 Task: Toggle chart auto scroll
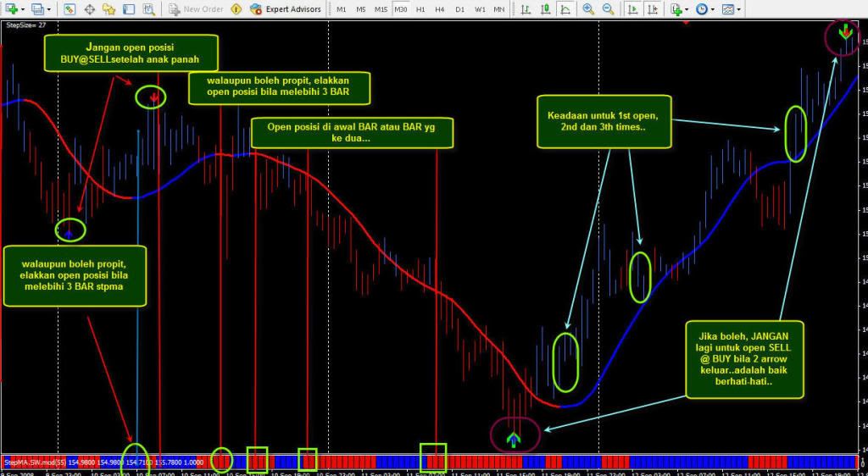pos(632,8)
